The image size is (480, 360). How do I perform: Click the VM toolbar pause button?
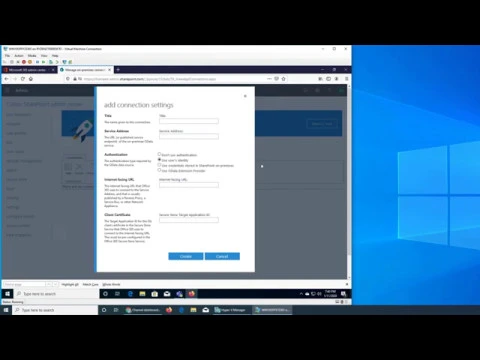pyautogui.click(x=37, y=62)
